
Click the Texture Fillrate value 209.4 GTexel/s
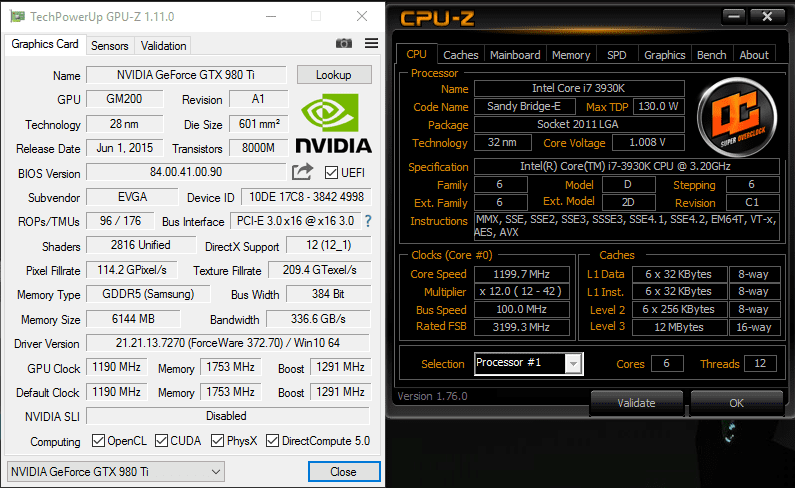click(x=319, y=270)
